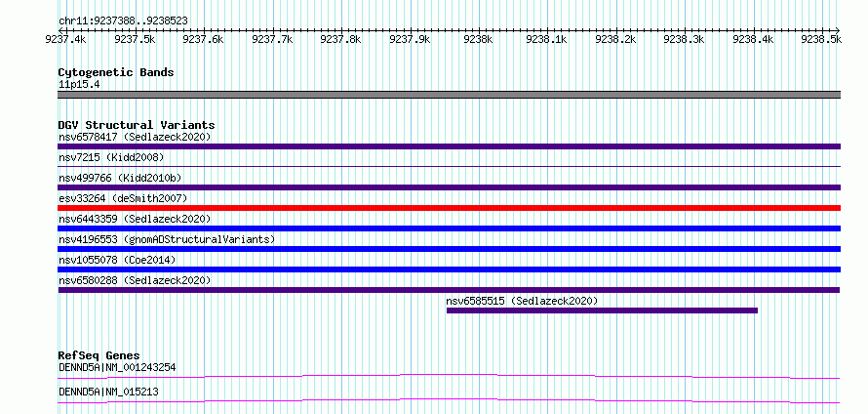Screen dimensions: 868x414
Task: Select the blue nsv1055078 variant bar
Action: coord(449,269)
